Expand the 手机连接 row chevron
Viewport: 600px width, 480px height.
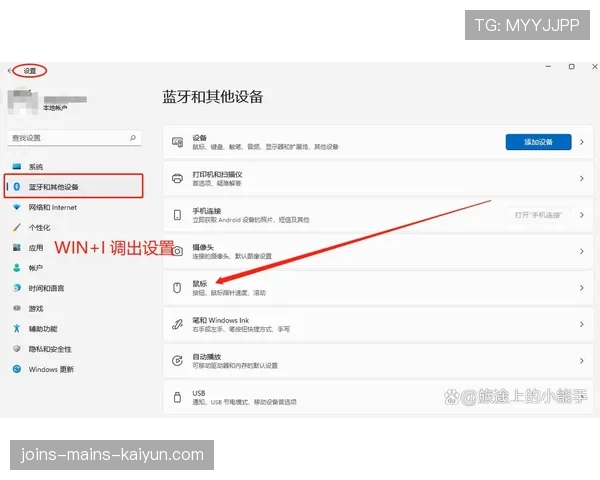click(x=582, y=215)
